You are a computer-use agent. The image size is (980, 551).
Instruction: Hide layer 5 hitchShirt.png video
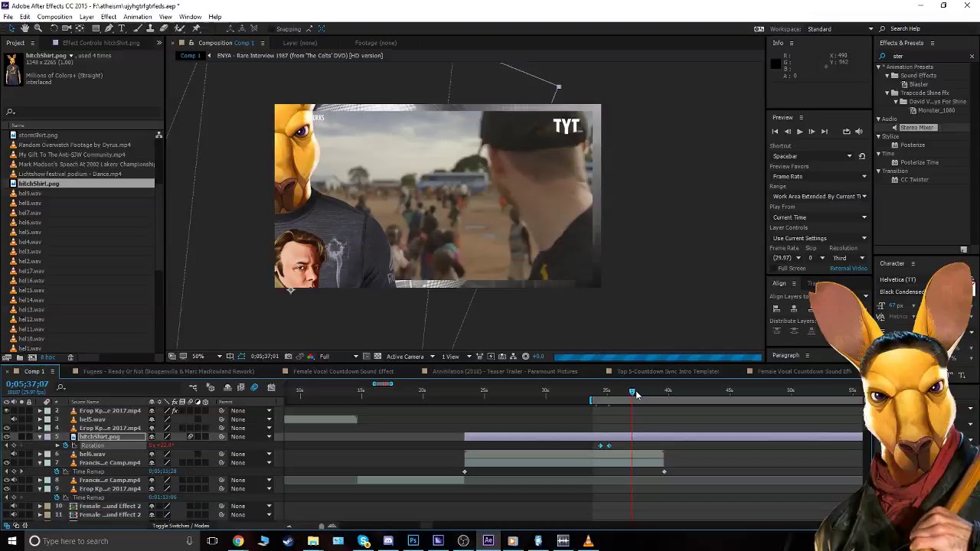pyautogui.click(x=7, y=437)
